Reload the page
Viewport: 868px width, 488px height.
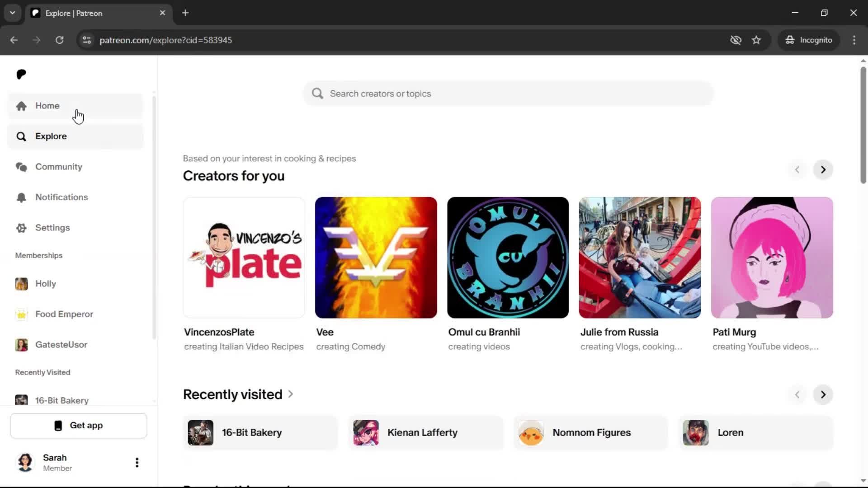(60, 40)
